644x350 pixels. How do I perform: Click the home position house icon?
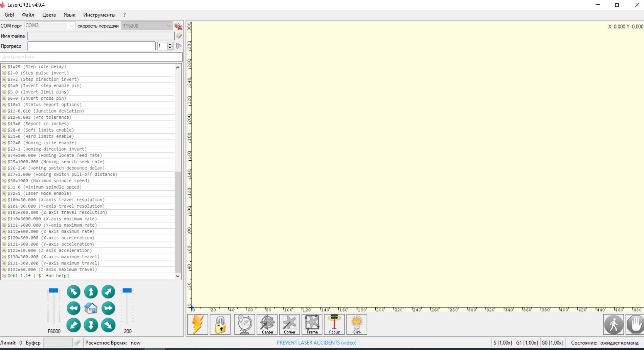coord(91,308)
